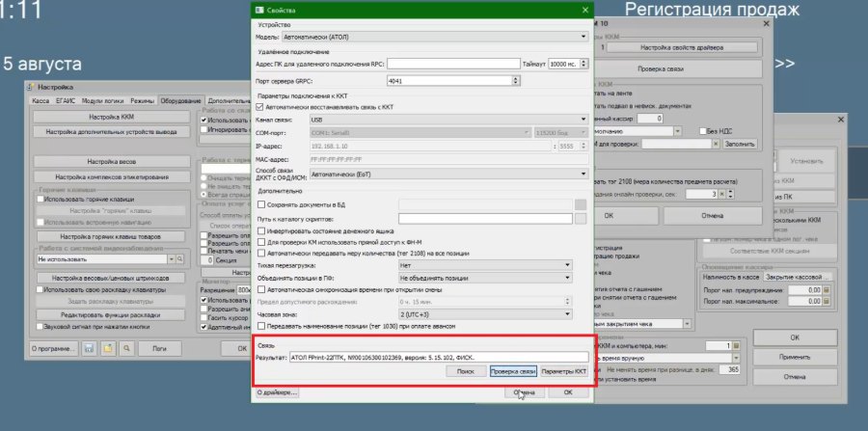Click the magnifier icon left of Логи button

click(128, 349)
